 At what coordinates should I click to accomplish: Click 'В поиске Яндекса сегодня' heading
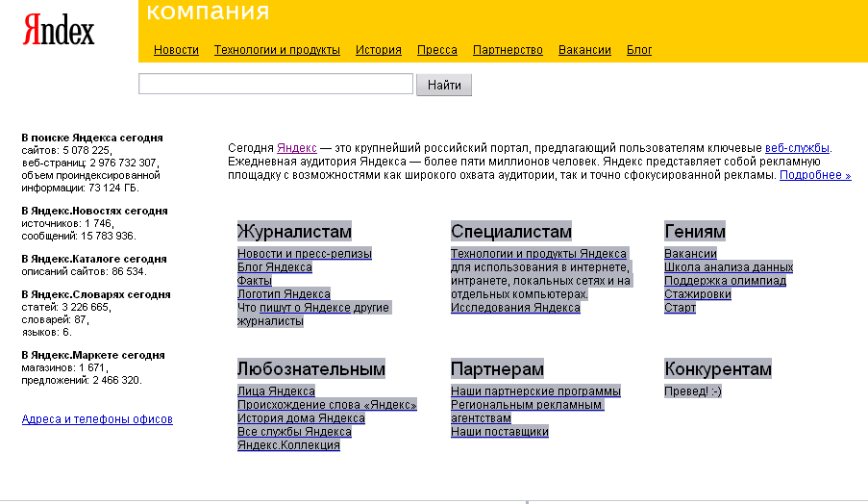click(x=92, y=138)
